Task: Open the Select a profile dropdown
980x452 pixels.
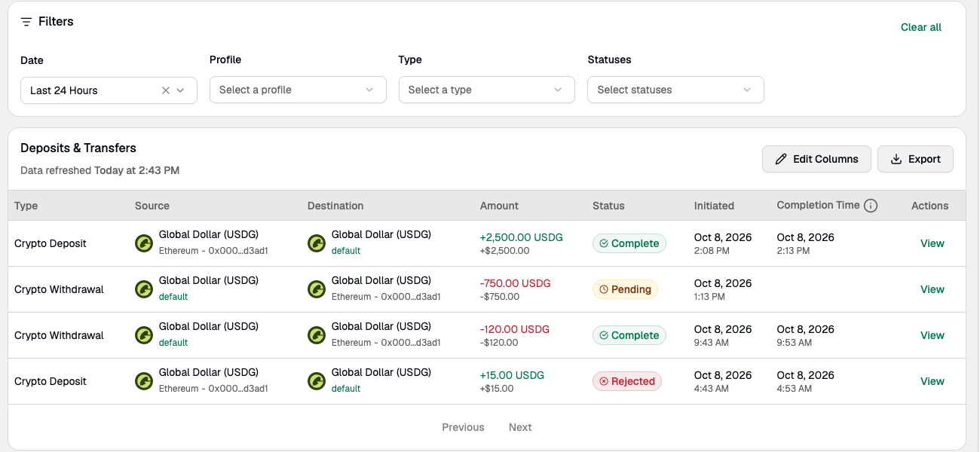Action: click(298, 90)
